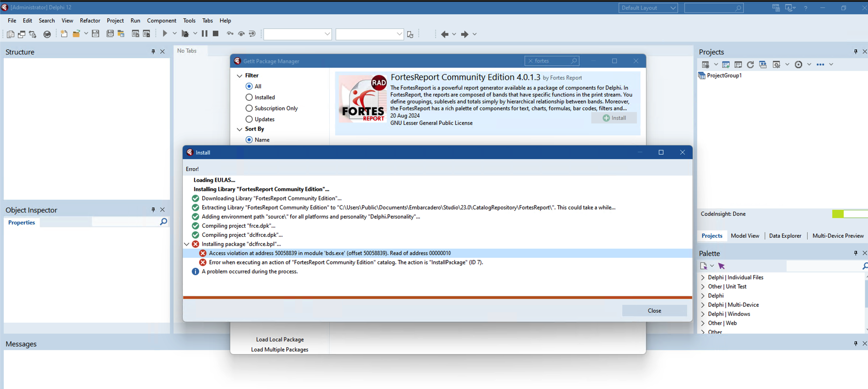Viewport: 868px width, 389px height.
Task: Click the search magnifier in Object Inspector
Action: coord(163,222)
